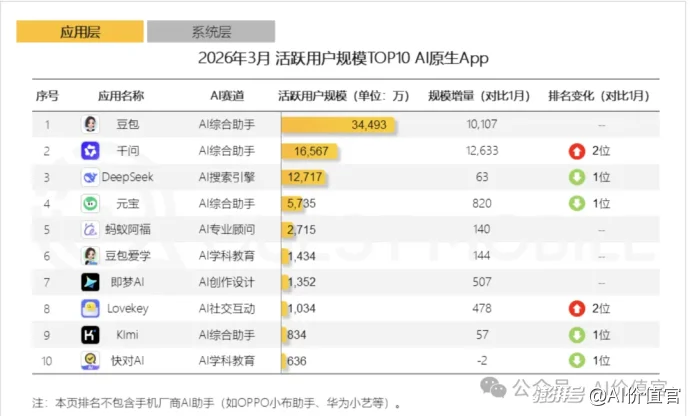Click the increment value 820
690x416 pixels.
(x=482, y=203)
